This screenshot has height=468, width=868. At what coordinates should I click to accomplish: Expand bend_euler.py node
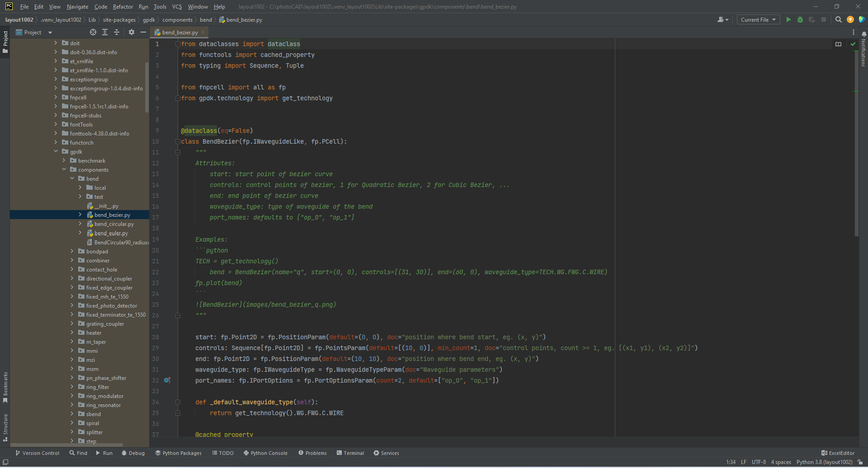tap(80, 233)
